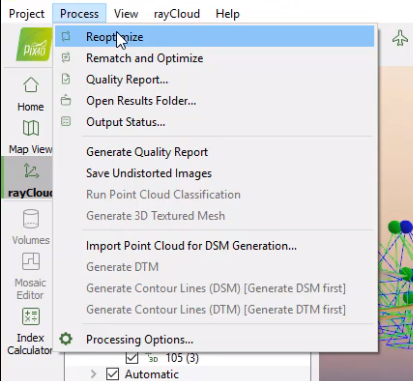This screenshot has height=381, width=413.
Task: Click Generate DTM entry
Action: 215,267
